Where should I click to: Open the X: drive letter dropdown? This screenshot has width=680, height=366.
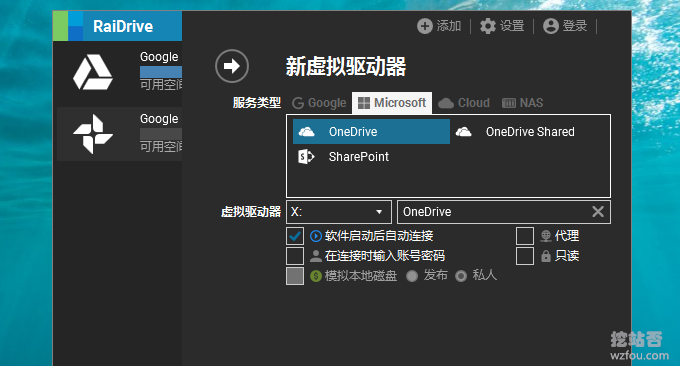click(x=339, y=212)
